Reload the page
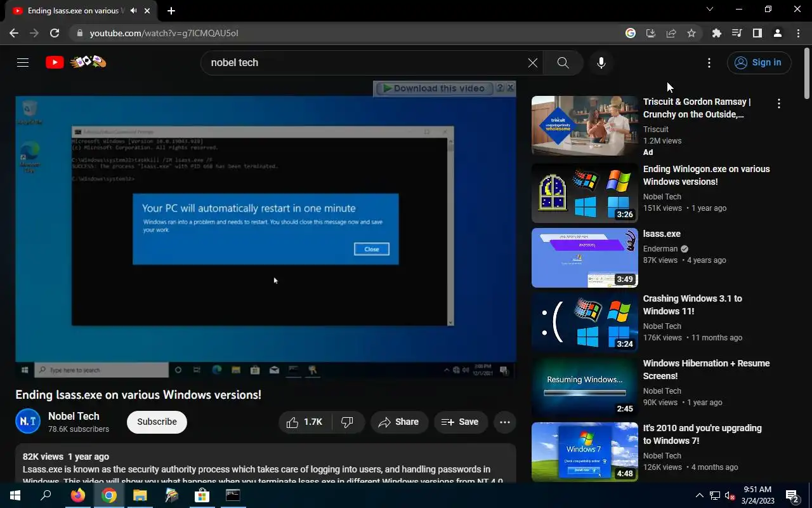Viewport: 812px width, 508px height. pos(55,33)
